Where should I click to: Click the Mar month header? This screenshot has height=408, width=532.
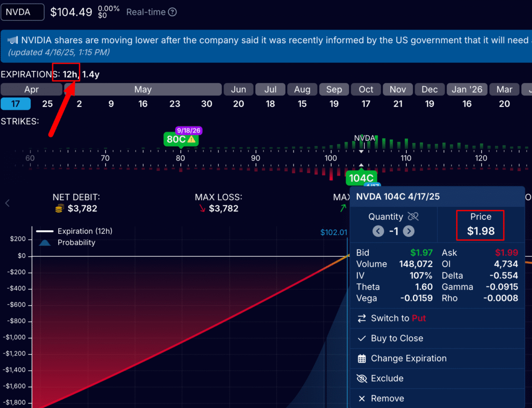(504, 89)
